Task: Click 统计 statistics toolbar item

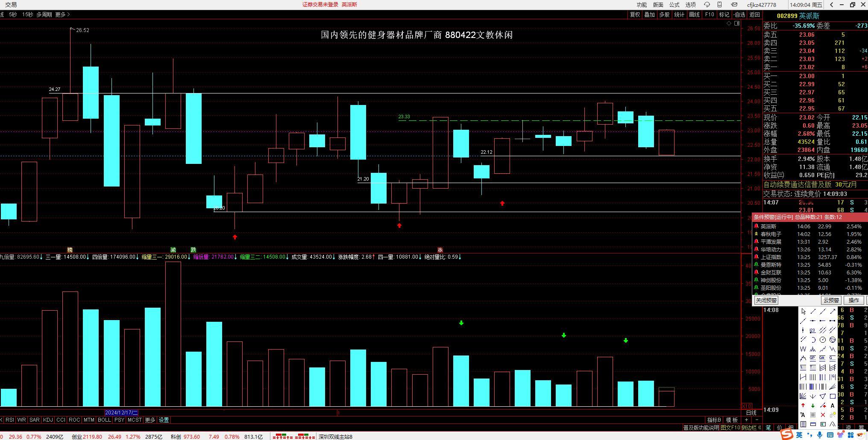Action: click(x=679, y=15)
